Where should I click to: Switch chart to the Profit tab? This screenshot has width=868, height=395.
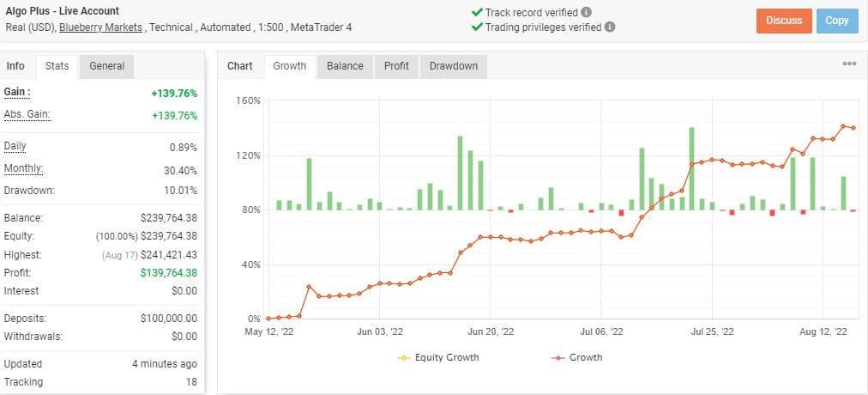point(396,66)
